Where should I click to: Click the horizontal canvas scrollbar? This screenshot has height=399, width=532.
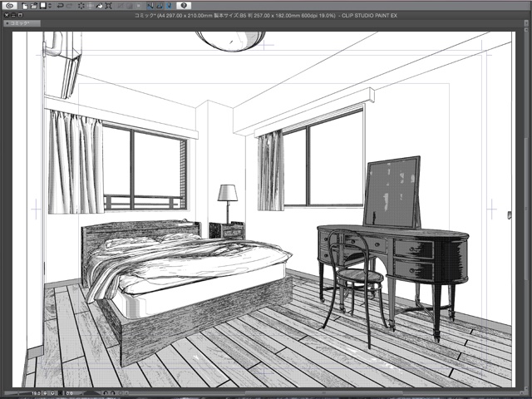[323, 393]
